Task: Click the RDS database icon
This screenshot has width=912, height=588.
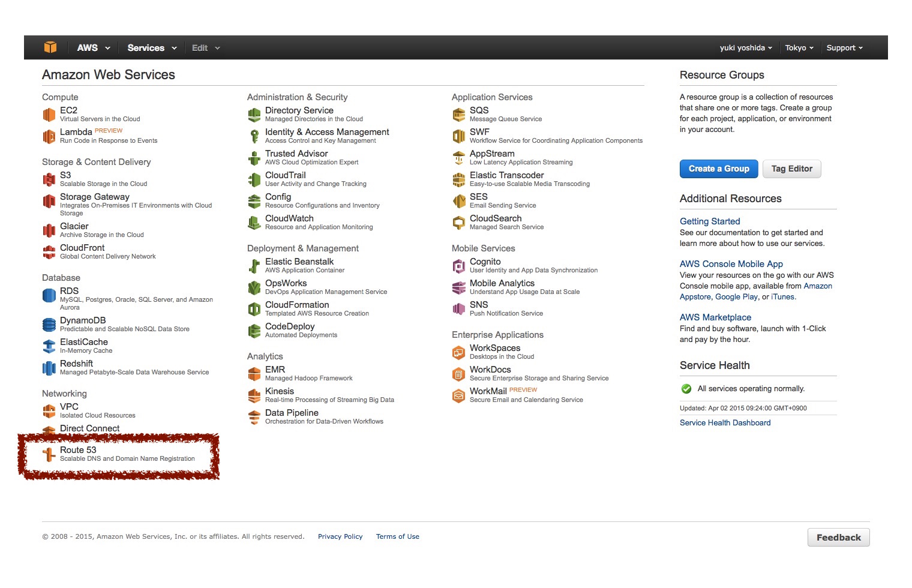Action: pyautogui.click(x=49, y=295)
